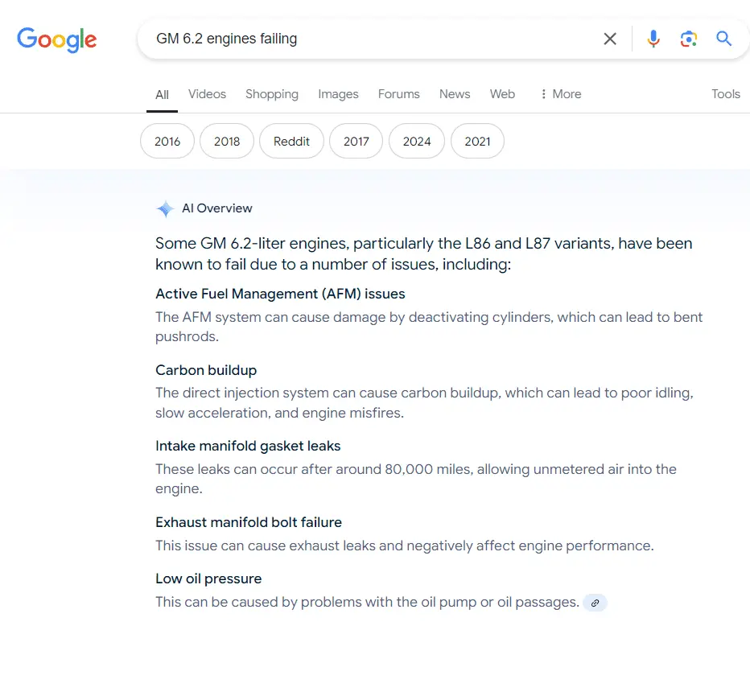Click the summary sentence about L86 and L87 variants
This screenshot has height=700, width=750.
coord(424,254)
